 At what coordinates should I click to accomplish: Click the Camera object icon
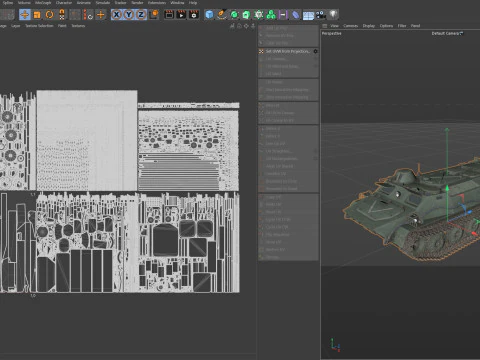pyautogui.click(x=321, y=15)
